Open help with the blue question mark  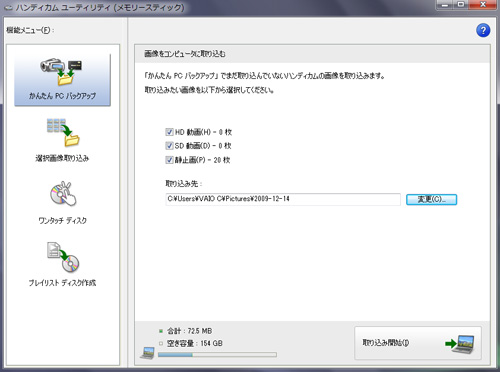[x=483, y=30]
